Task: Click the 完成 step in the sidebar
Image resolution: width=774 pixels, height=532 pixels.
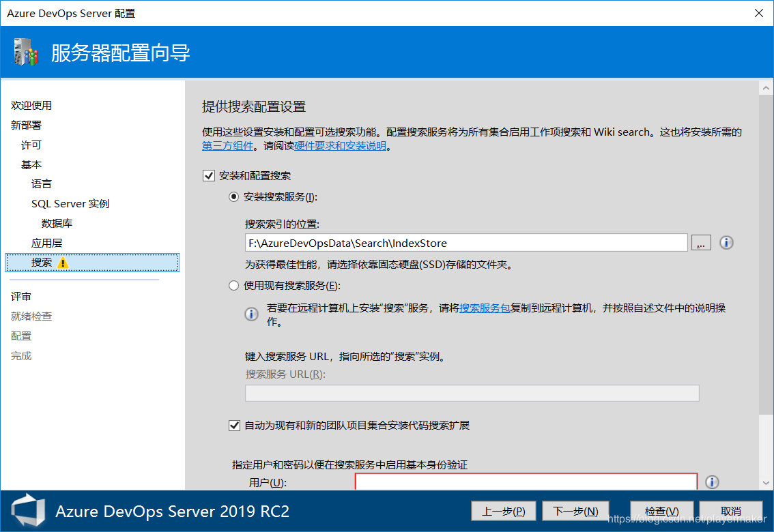Action: [20, 355]
